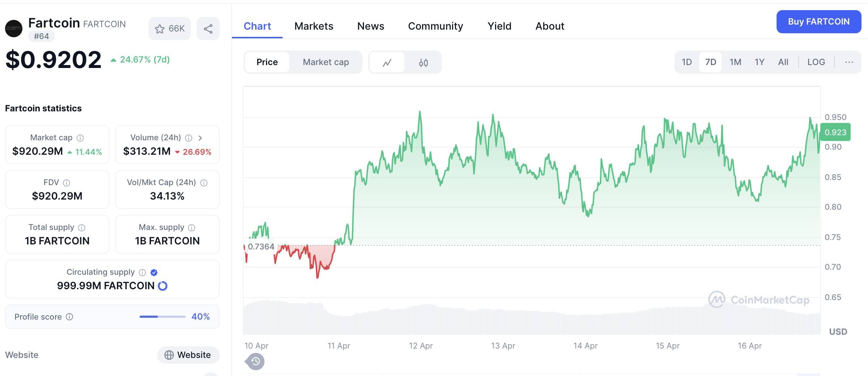Toggle the LOG scale option

(816, 62)
